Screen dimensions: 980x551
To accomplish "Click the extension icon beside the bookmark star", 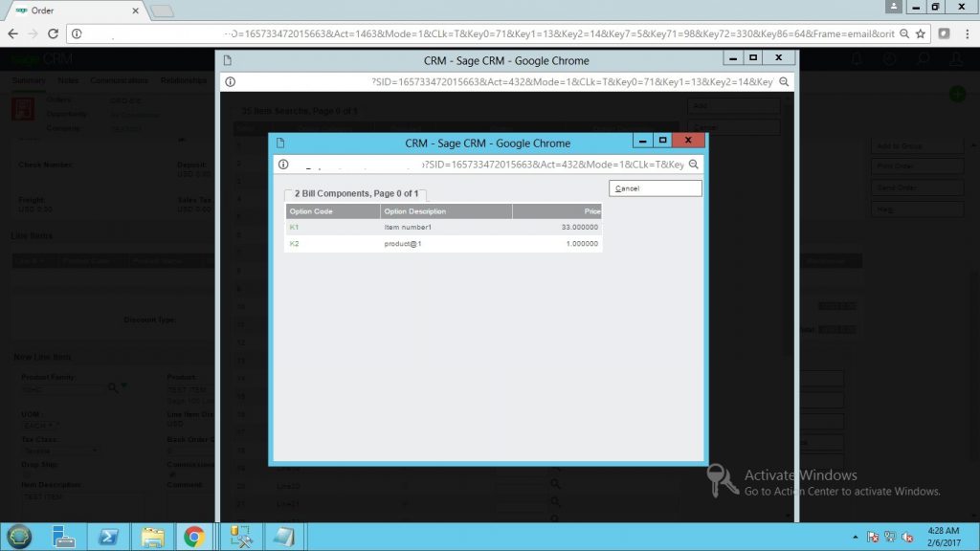I will [x=945, y=33].
